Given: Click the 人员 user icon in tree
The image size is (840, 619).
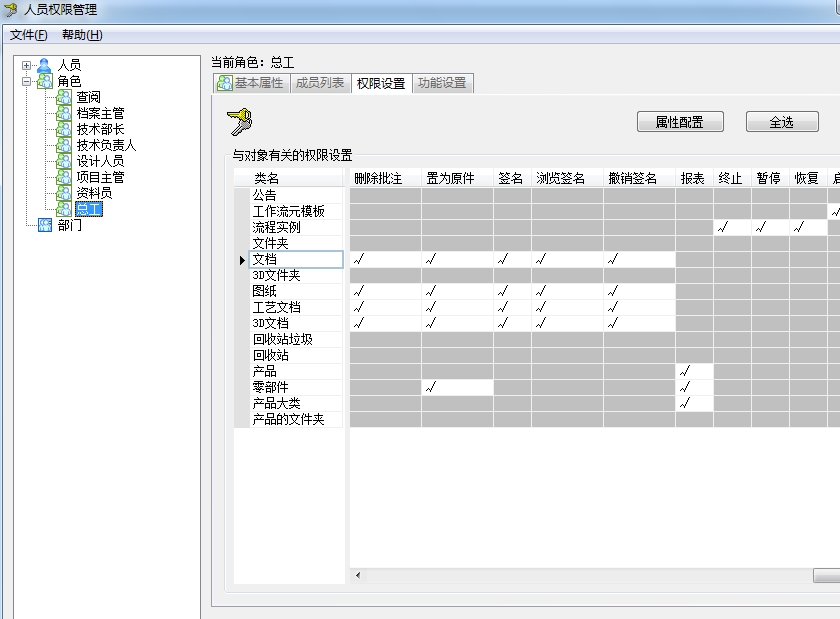Looking at the screenshot, I should point(44,65).
